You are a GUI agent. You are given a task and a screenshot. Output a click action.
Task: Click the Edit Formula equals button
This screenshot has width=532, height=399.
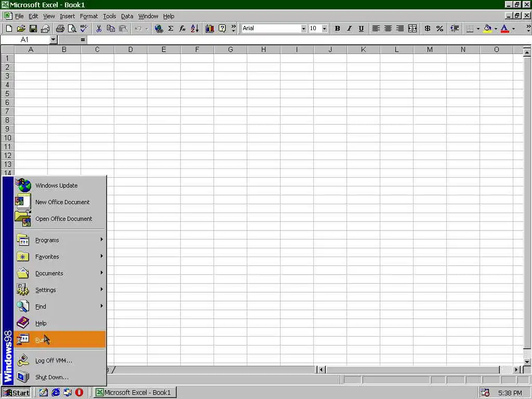point(83,39)
